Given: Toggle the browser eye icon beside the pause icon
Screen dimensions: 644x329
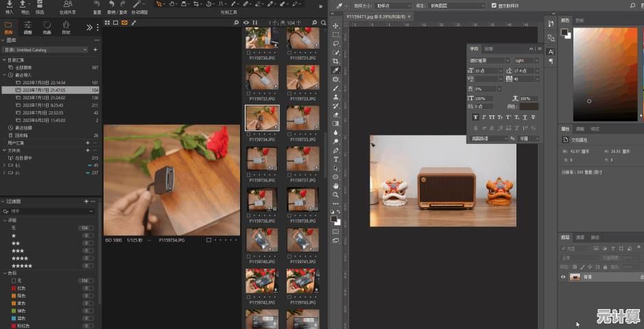Looking at the screenshot, I should (246, 23).
